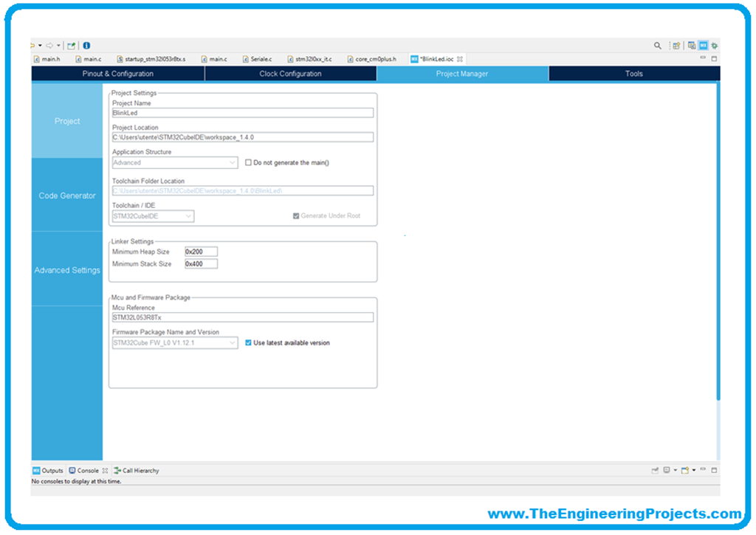Select the CubeMX perspective icon
Viewport: 756px width, 535px height.
pos(703,45)
